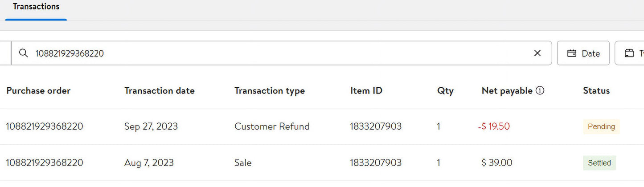This screenshot has height=187, width=644.
Task: Click the Item ID column header
Action: click(366, 91)
